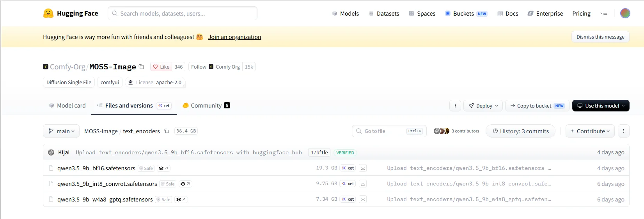
Task: Open the extra navigation menu icon
Action: coord(603,13)
